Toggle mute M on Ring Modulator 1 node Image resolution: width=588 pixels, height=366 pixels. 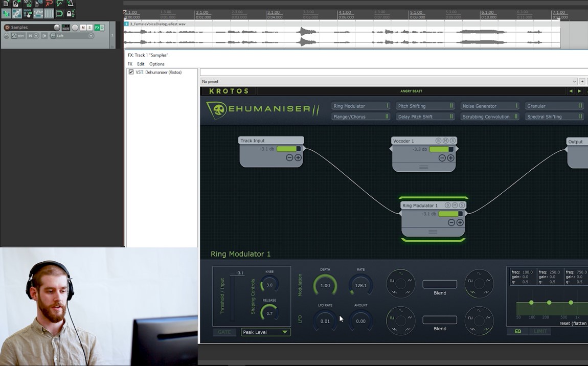[455, 205]
